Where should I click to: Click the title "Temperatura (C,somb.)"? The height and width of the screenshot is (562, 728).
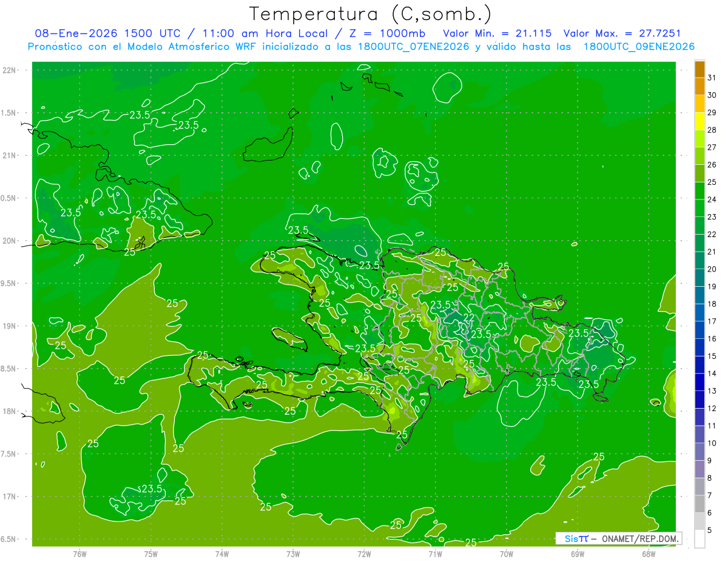[x=370, y=14]
